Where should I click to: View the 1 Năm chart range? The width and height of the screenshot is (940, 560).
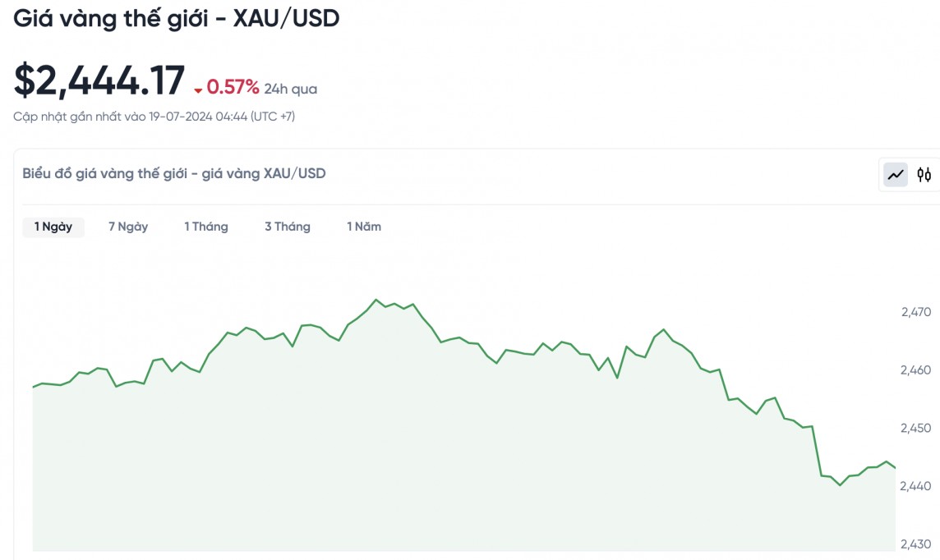[x=364, y=227]
